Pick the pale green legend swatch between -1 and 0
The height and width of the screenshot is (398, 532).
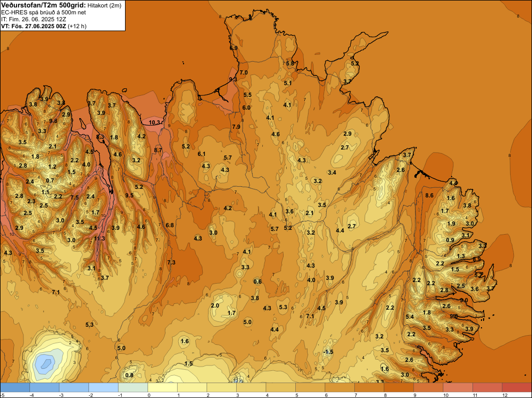coord(133,387)
